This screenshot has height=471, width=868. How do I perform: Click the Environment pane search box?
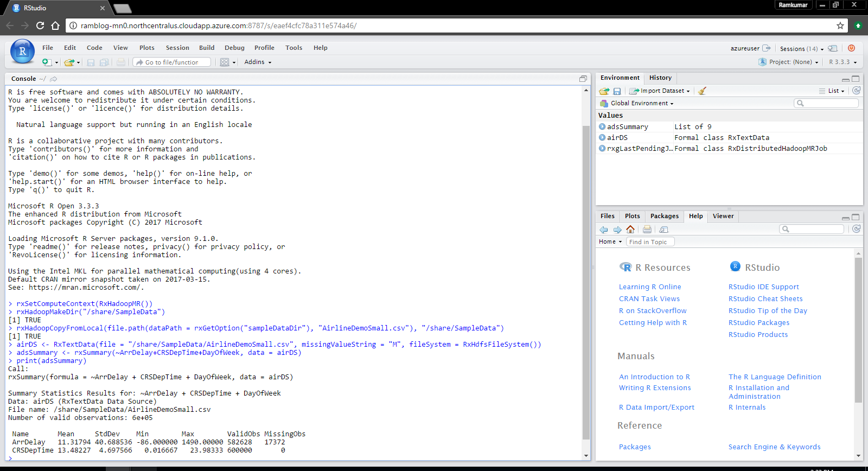826,103
